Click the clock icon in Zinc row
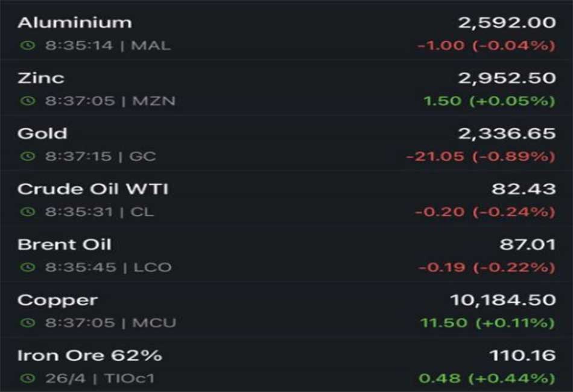 [x=27, y=101]
